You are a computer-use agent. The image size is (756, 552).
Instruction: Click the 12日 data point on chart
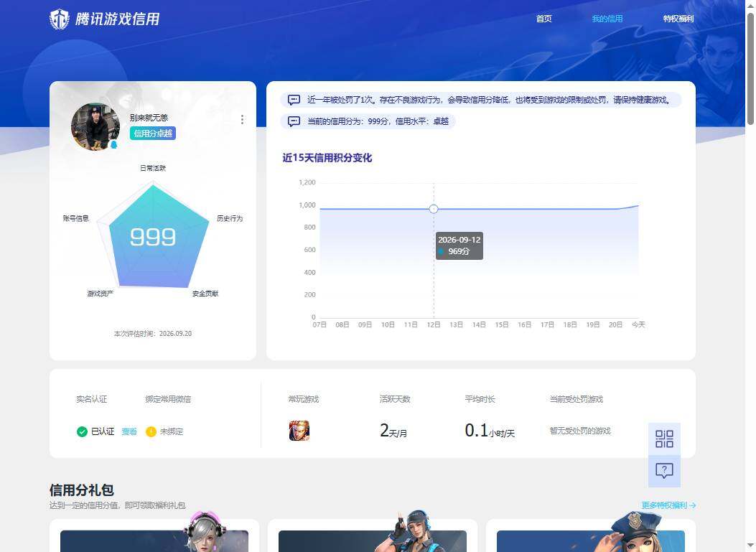click(434, 209)
